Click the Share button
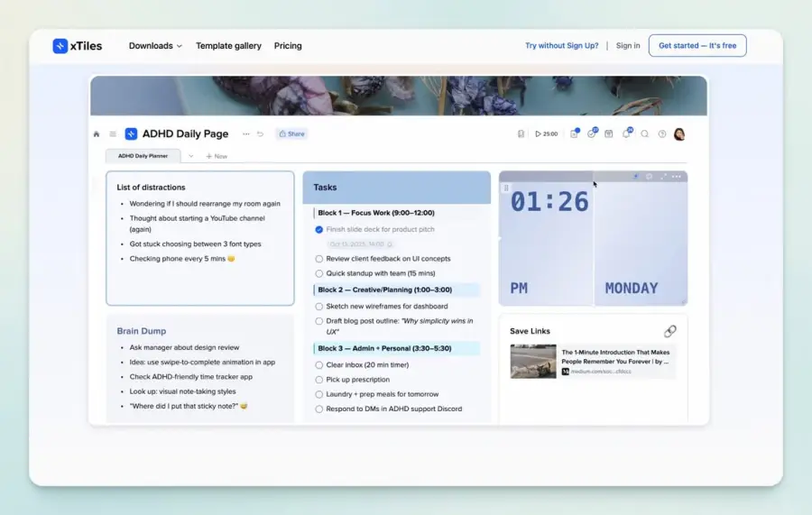The width and height of the screenshot is (812, 515). click(291, 133)
